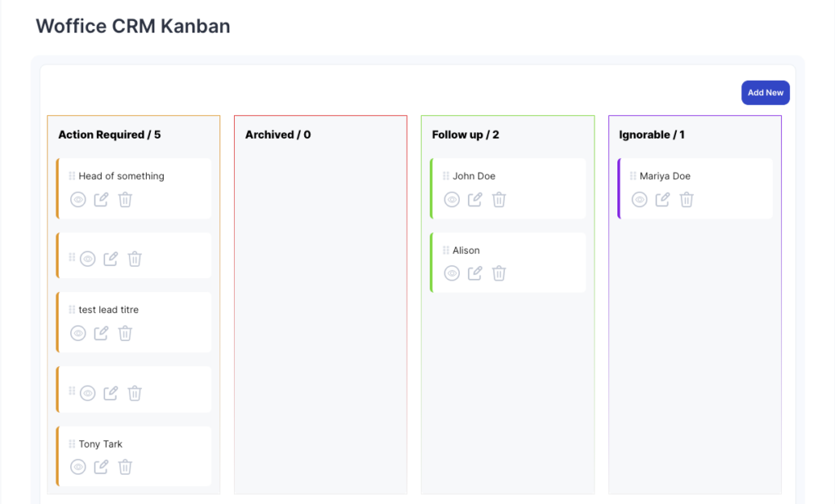
Task: Open the edit form for Alison
Action: 475,274
